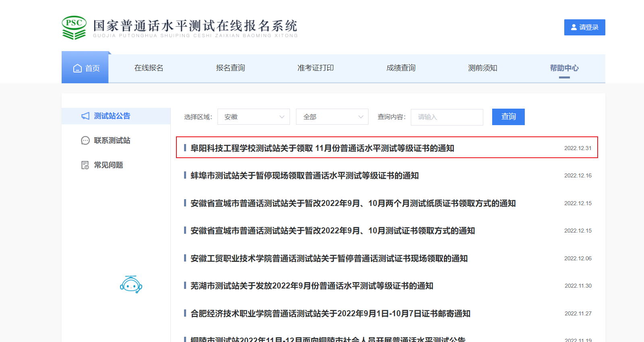Open 芜湖市测试站 September certificate notice
This screenshot has height=342, width=644.
pos(312,286)
